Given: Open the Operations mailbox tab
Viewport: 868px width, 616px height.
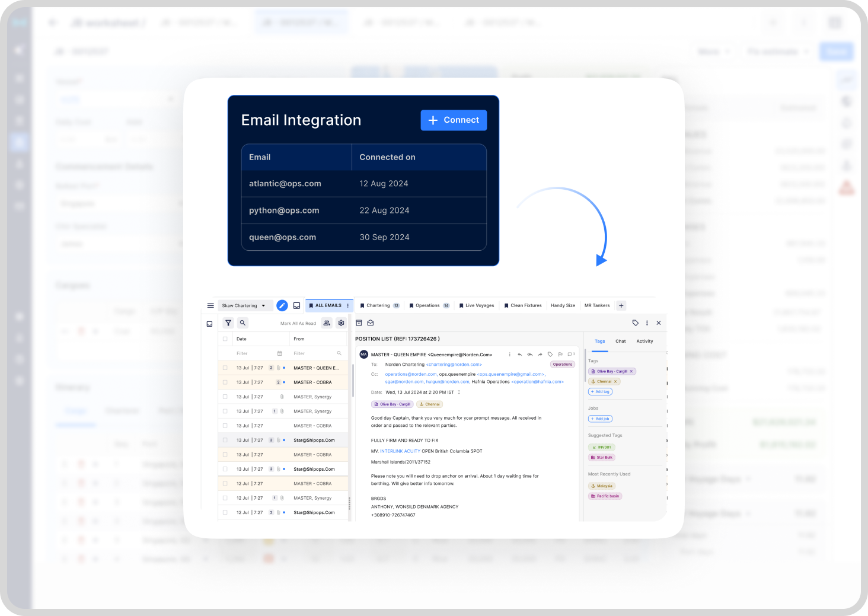Looking at the screenshot, I should 429,305.
